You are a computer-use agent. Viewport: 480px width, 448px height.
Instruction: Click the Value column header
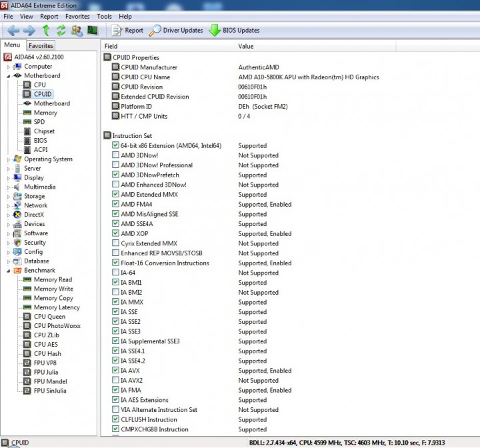tap(315, 46)
